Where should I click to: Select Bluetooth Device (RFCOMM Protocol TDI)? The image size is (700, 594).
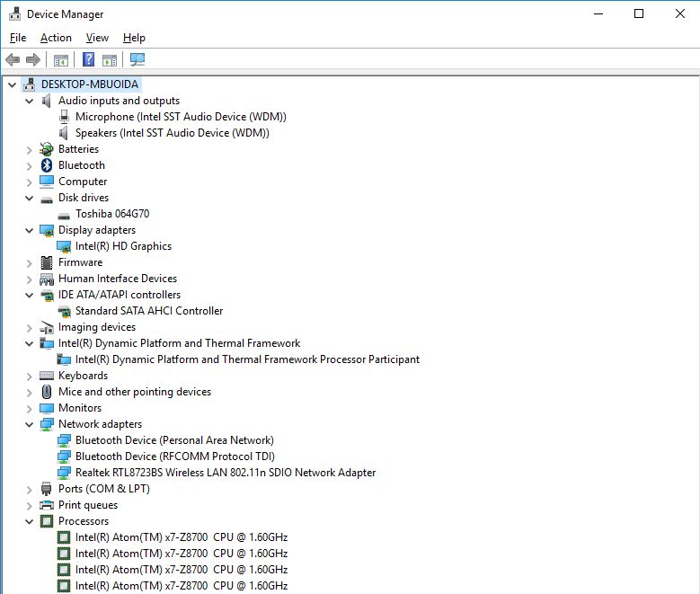point(175,457)
